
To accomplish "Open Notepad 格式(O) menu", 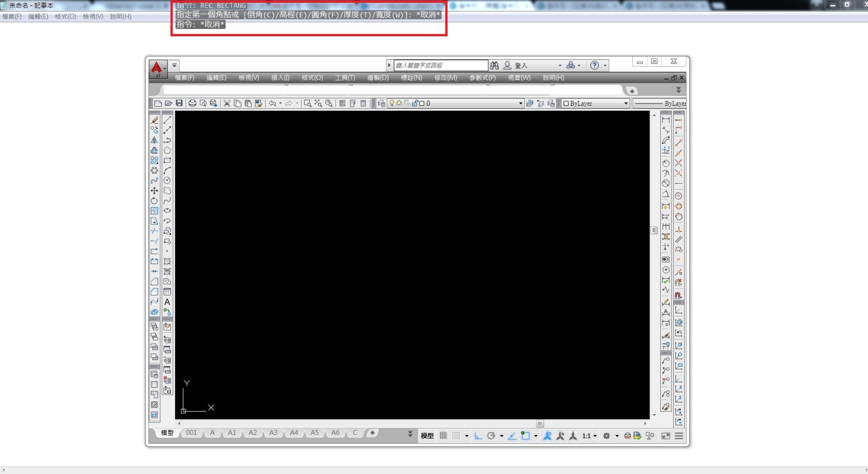I will (65, 16).
